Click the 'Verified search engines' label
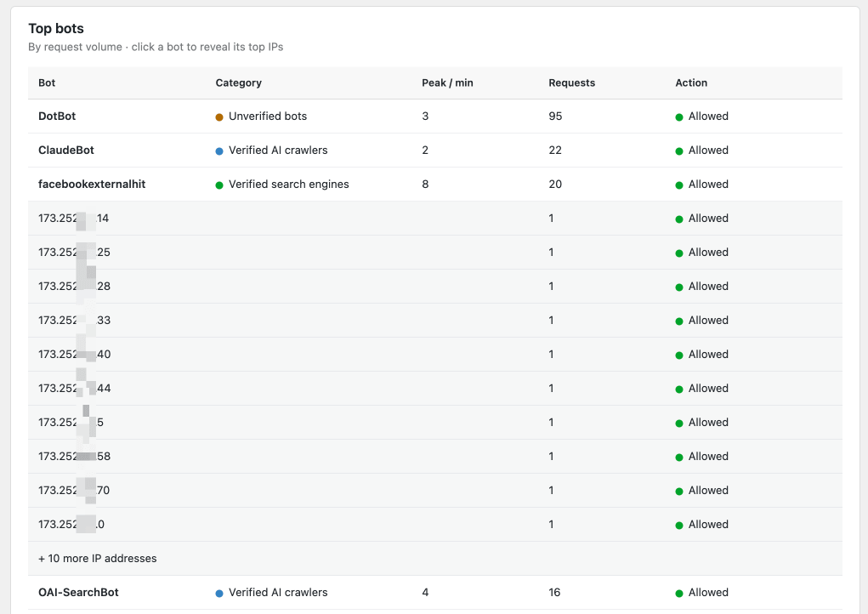Screen dimensions: 868x614 [x=288, y=185]
